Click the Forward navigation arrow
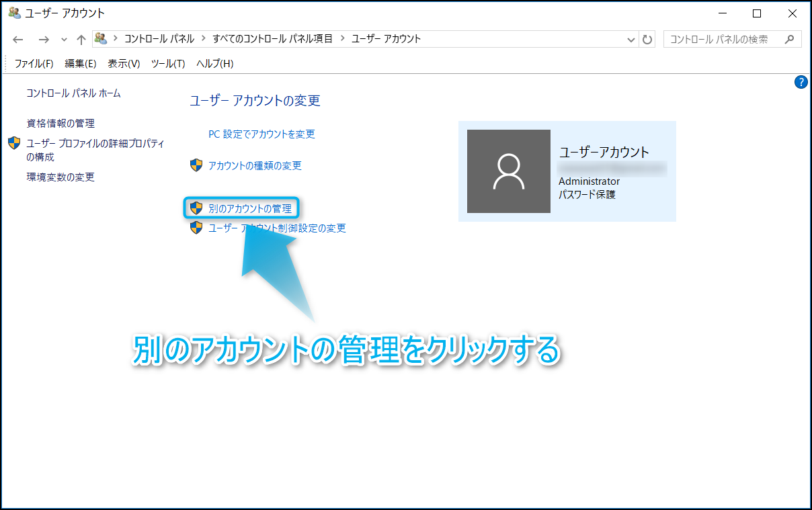The height and width of the screenshot is (510, 812). (44, 39)
